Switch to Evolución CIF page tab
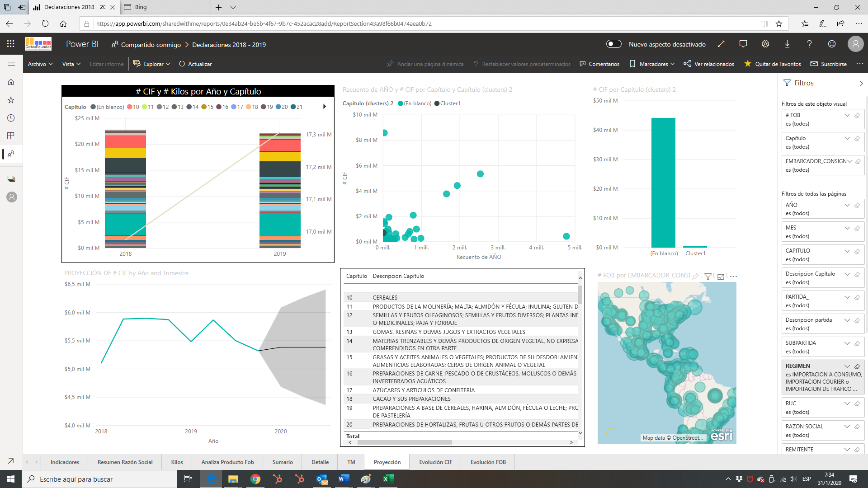The height and width of the screenshot is (488, 868). click(x=435, y=462)
